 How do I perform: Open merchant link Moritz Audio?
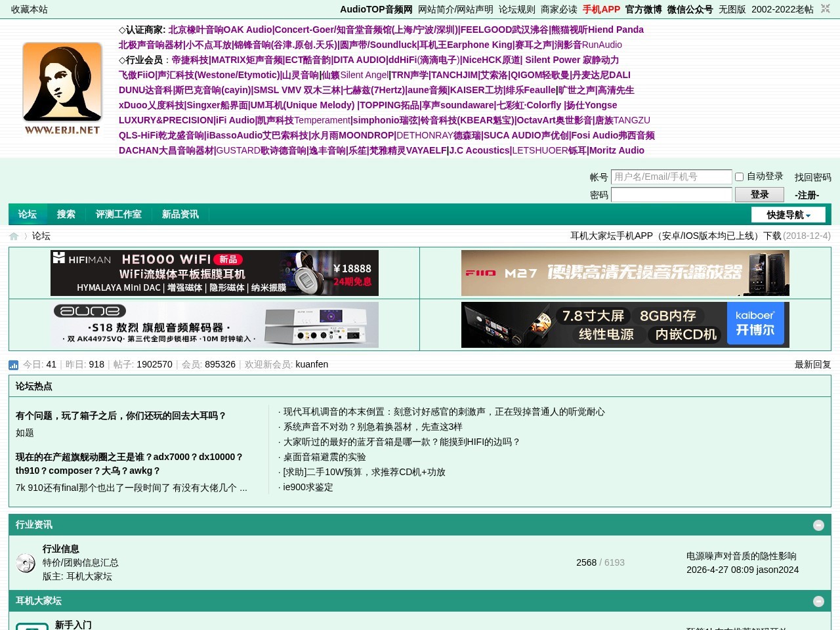tap(617, 150)
